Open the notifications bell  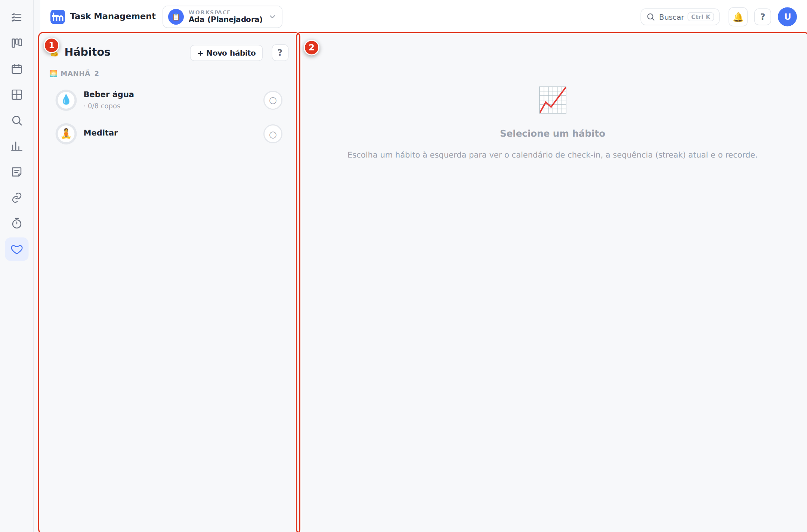pos(738,17)
